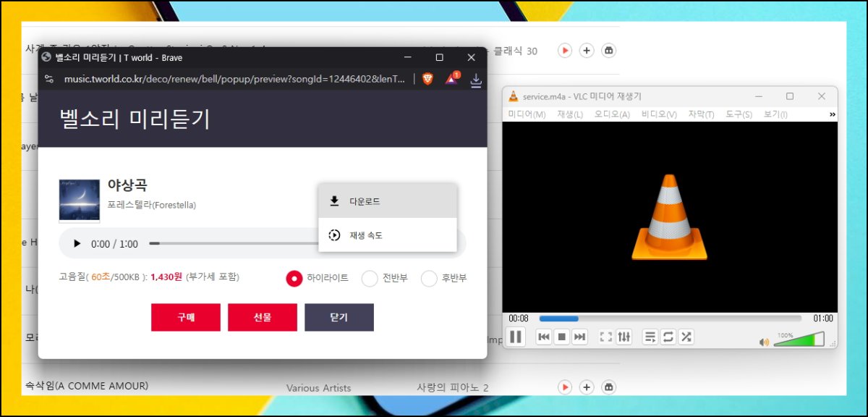Click gift icon in 클래식 30 row

(609, 51)
